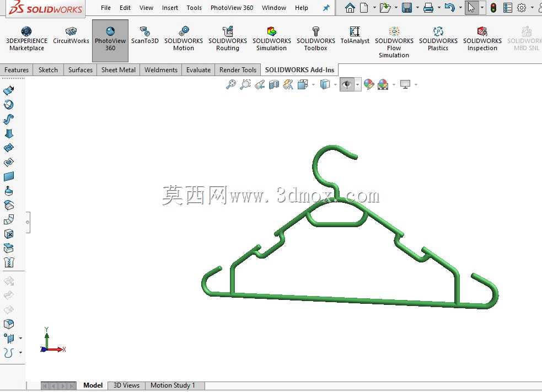Open the 3DEXPERIENCE Marketplace add-in
The image size is (542, 392).
click(26, 39)
